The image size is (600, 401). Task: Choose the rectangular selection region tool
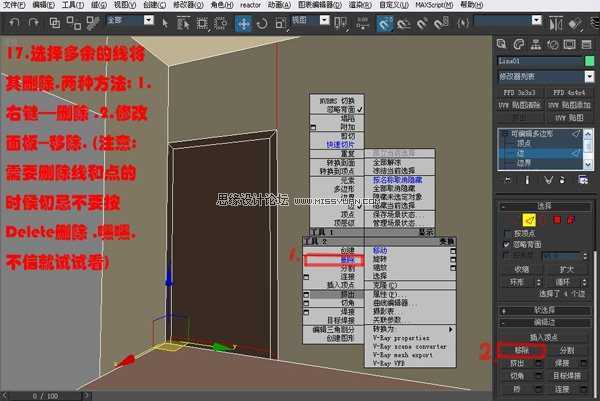point(202,23)
